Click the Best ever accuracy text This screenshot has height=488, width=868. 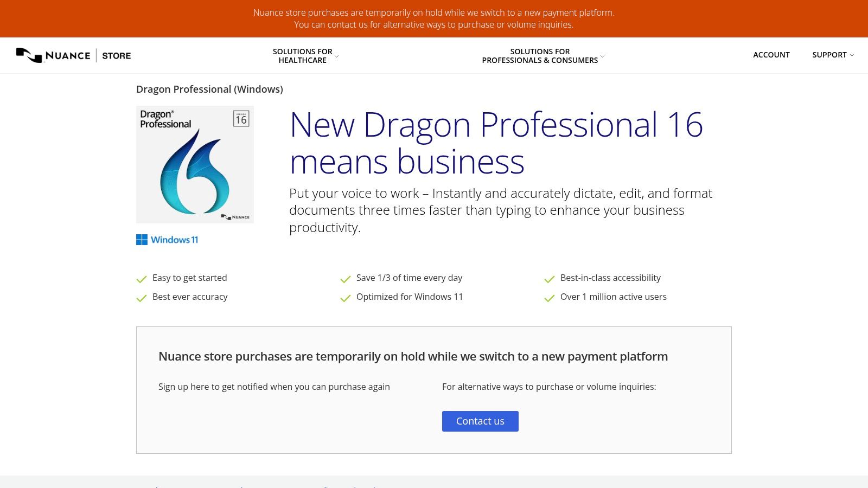[190, 297]
